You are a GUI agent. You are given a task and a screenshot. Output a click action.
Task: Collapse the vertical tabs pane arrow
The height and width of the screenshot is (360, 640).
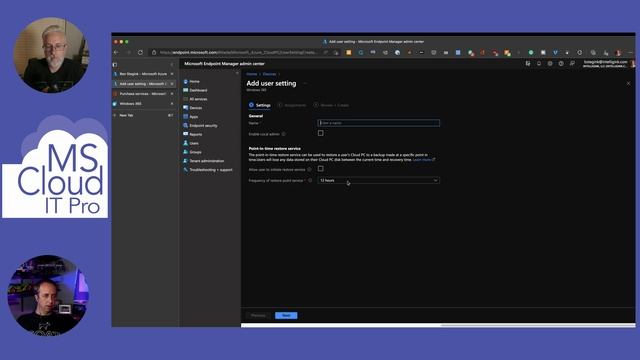[x=172, y=64]
